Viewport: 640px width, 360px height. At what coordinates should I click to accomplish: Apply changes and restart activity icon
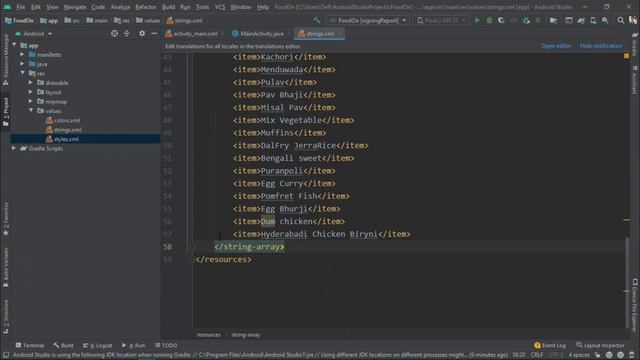click(526, 20)
